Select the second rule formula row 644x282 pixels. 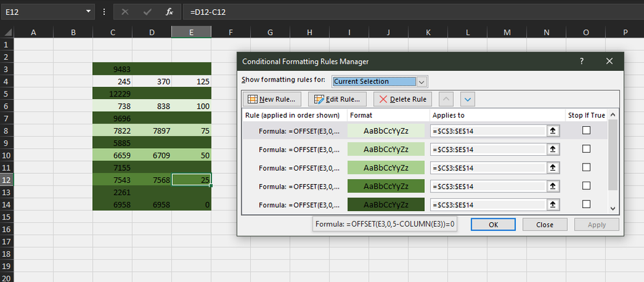299,149
